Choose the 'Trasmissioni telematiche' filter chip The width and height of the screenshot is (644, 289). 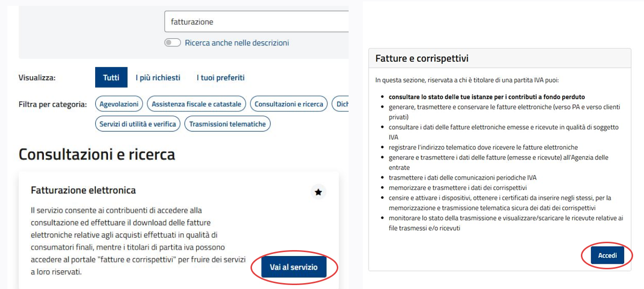pos(227,124)
